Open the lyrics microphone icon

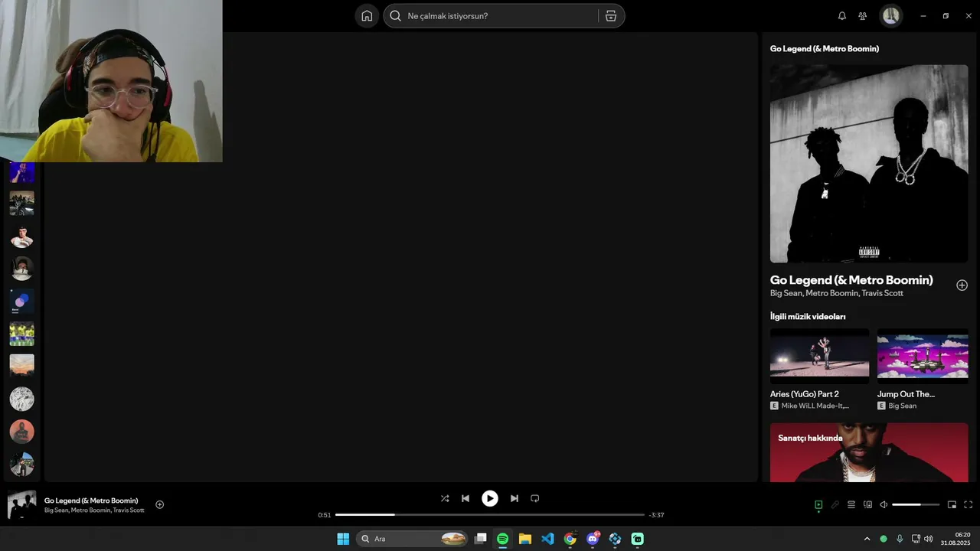pyautogui.click(x=835, y=504)
